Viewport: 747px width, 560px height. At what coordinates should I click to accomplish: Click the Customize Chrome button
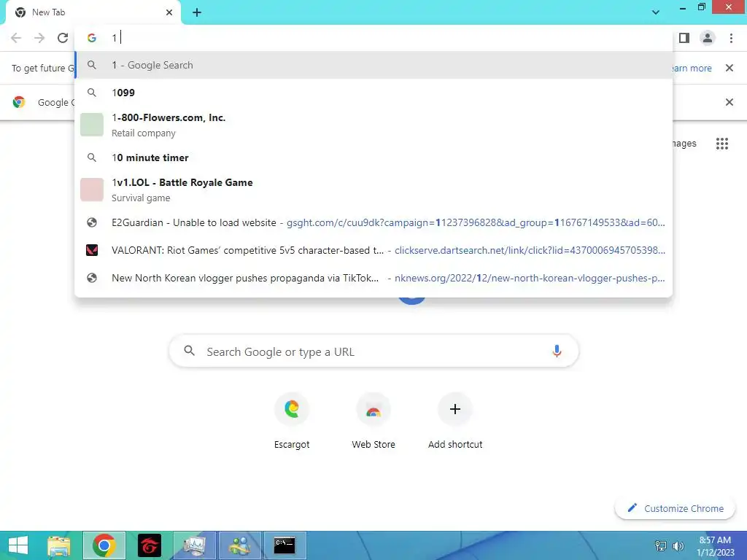pyautogui.click(x=675, y=508)
